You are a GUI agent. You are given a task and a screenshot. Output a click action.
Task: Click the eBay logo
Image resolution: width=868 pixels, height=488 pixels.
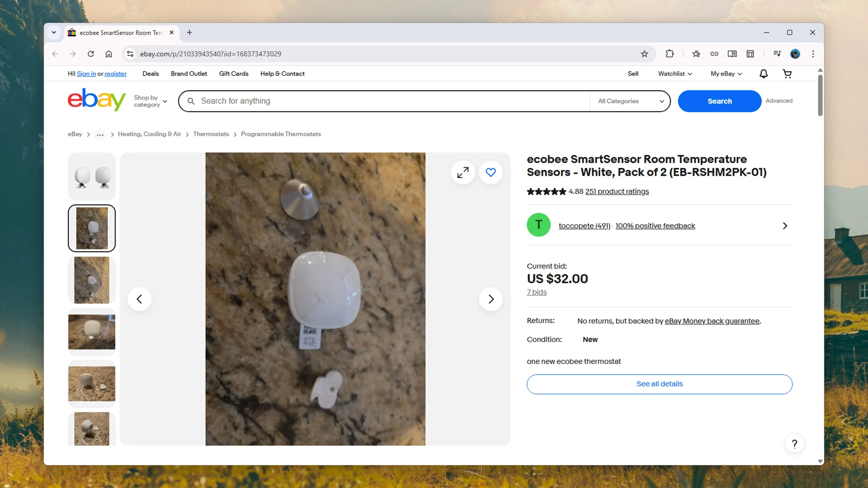point(97,100)
